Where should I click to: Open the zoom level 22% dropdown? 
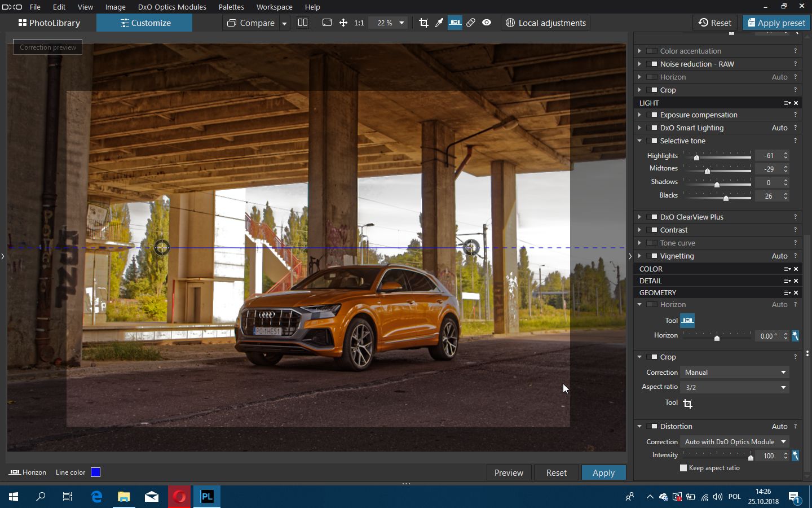[401, 23]
